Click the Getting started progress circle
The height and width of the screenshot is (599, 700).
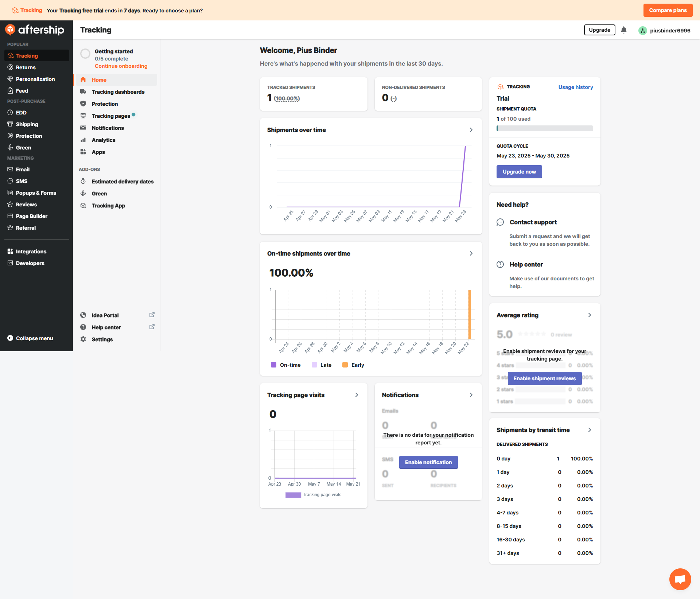85,54
